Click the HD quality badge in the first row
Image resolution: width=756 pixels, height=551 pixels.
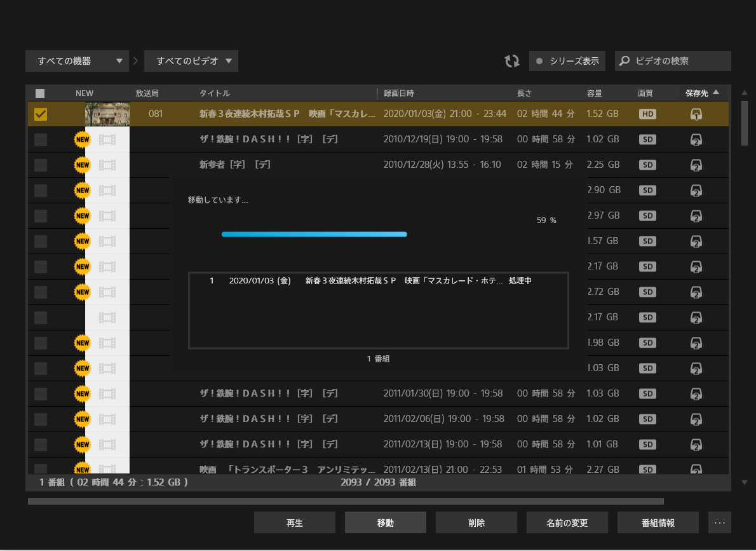pos(647,114)
